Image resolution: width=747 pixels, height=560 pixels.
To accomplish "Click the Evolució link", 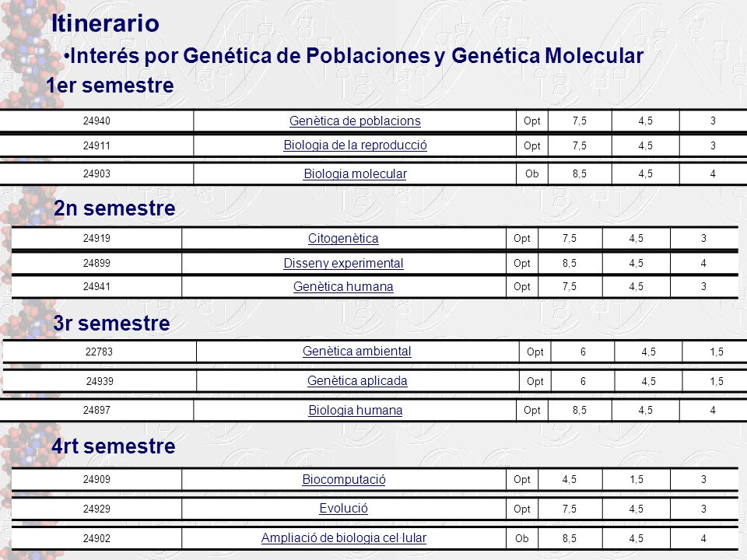I will 343,509.
